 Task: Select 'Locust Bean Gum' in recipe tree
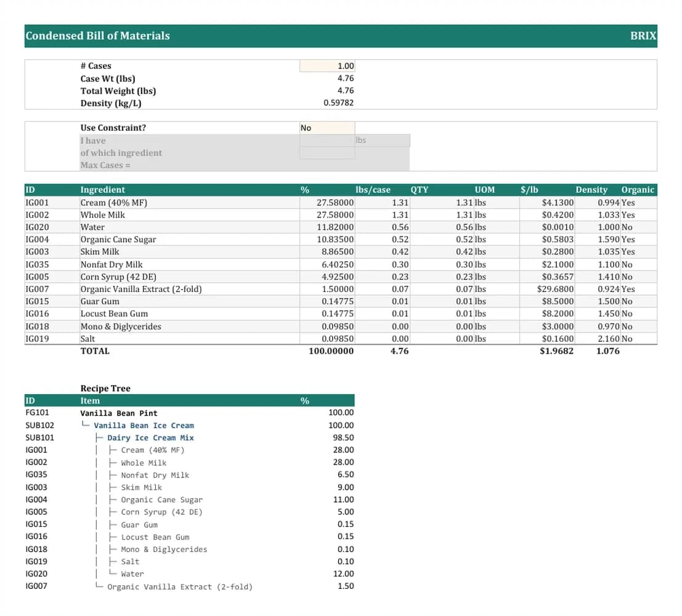[155, 537]
